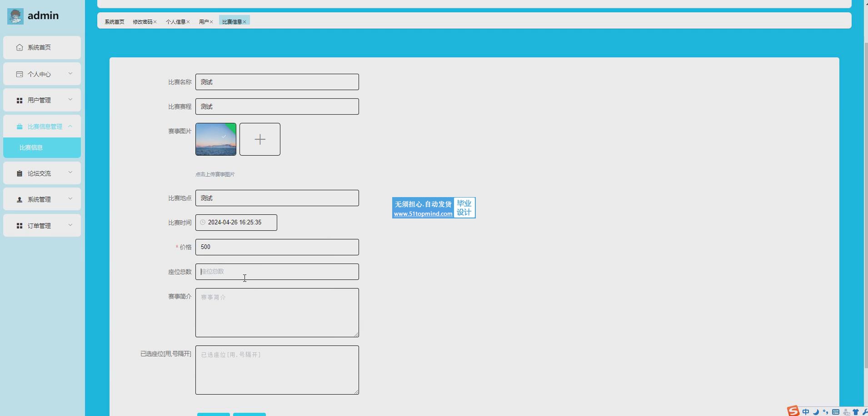This screenshot has height=416, width=868.
Task: Click the vertical page scrollbar
Action: tap(866, 205)
